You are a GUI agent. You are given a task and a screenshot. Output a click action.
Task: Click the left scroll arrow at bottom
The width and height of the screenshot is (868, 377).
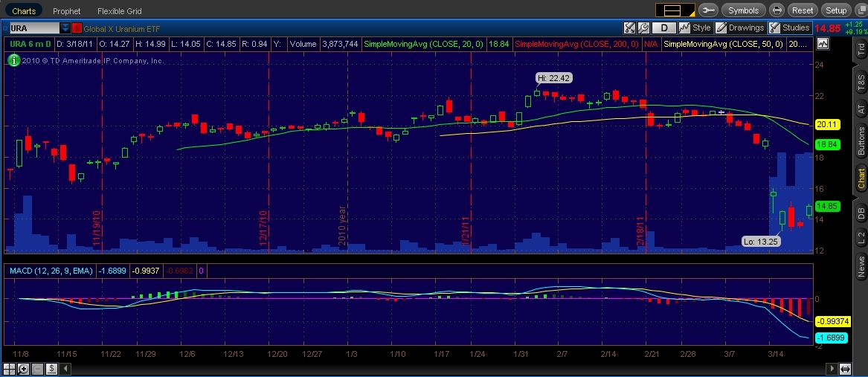pos(65,368)
